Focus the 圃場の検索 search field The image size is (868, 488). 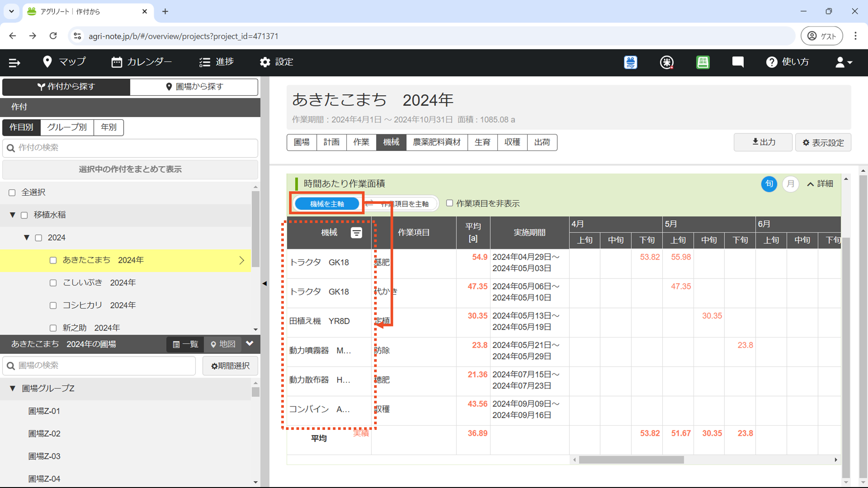pyautogui.click(x=99, y=366)
